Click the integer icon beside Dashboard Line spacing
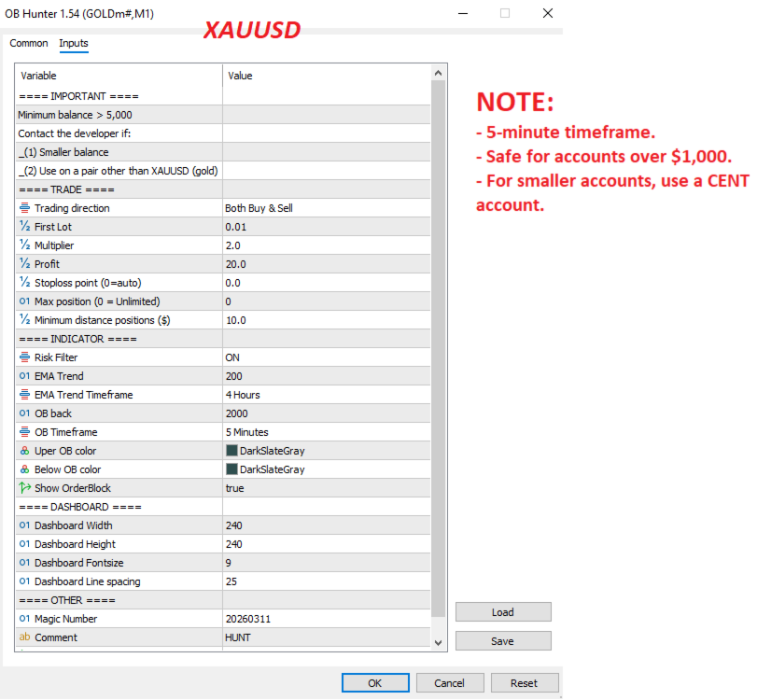This screenshot has height=700, width=757. [24, 581]
